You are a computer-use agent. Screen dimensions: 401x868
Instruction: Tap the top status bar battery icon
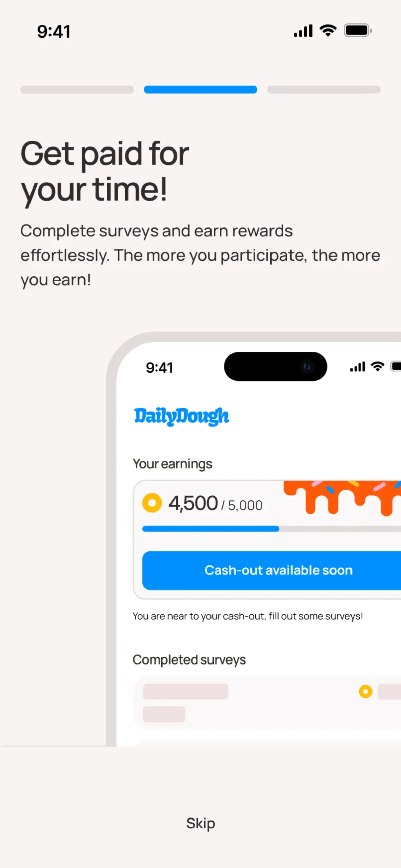tap(358, 31)
